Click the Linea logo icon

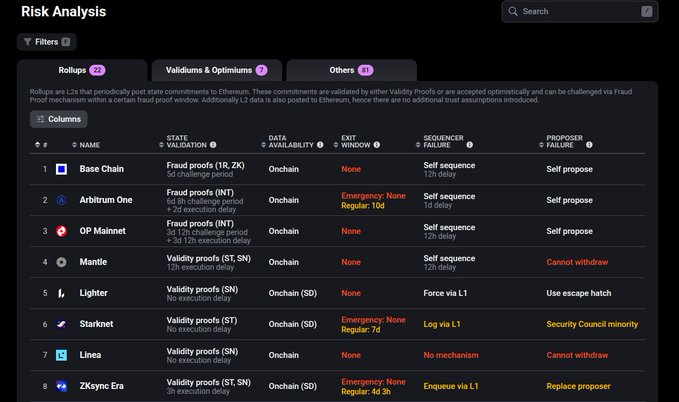pyautogui.click(x=61, y=355)
